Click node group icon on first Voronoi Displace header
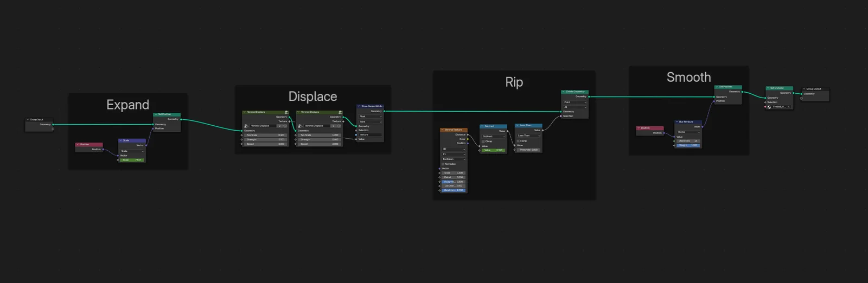Screen dimensions: 868x283 click(x=286, y=112)
